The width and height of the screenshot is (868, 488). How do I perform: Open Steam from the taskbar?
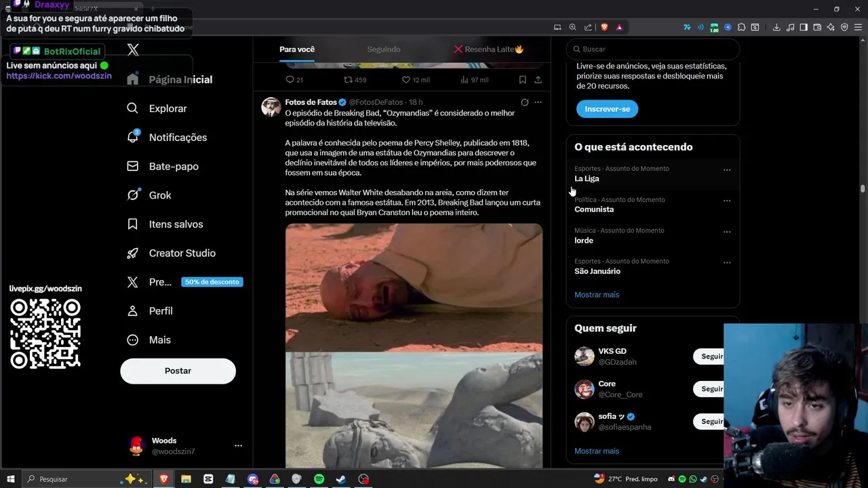coord(341,479)
